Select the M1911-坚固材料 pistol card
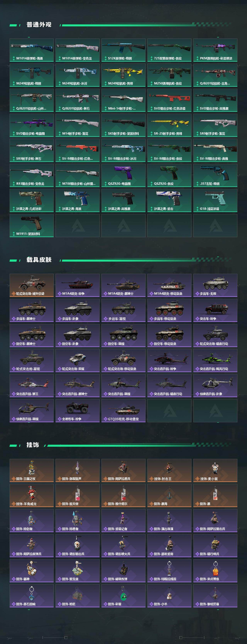Screen dimensions: 247x644 31,226
